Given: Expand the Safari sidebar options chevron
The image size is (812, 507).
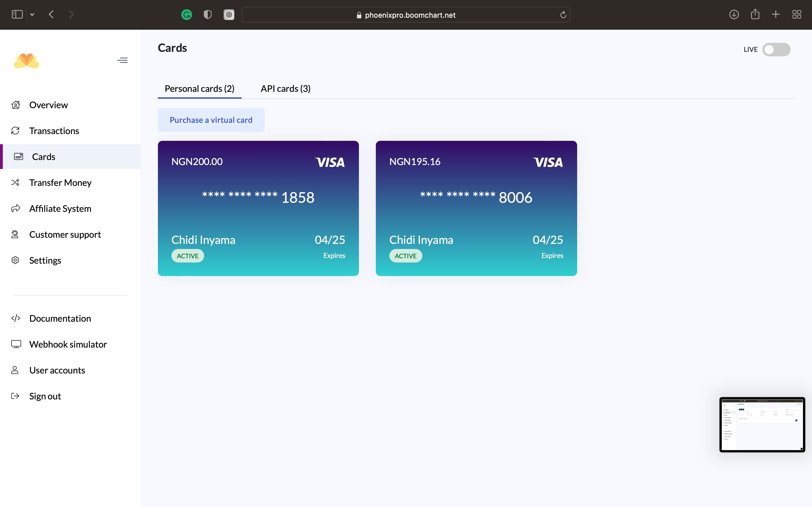Looking at the screenshot, I should point(32,14).
